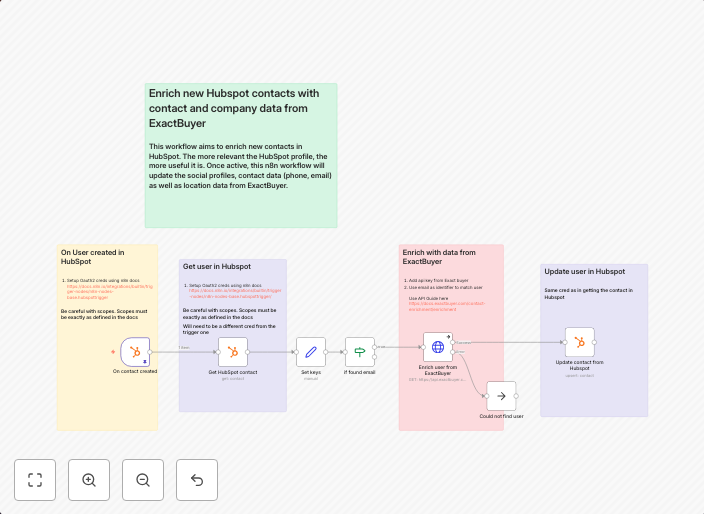
Task: Click the 'Same cred as in getting the contact' text
Action: tap(589, 294)
